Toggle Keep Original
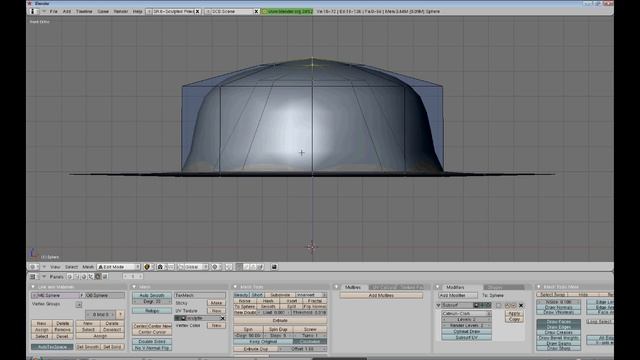This screenshot has width=640, height=360. (263, 341)
